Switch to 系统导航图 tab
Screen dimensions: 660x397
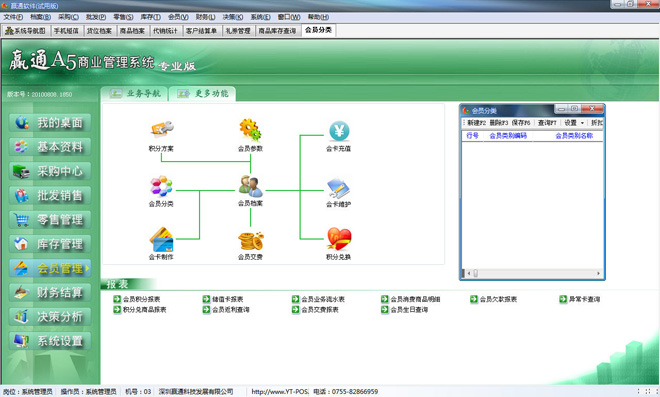[x=26, y=31]
